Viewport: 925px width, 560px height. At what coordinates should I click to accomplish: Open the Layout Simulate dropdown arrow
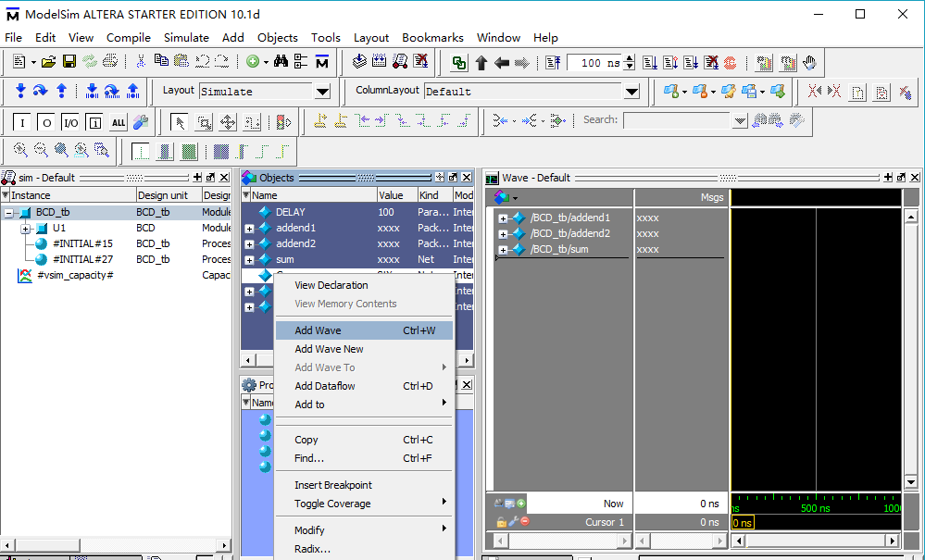(x=322, y=92)
